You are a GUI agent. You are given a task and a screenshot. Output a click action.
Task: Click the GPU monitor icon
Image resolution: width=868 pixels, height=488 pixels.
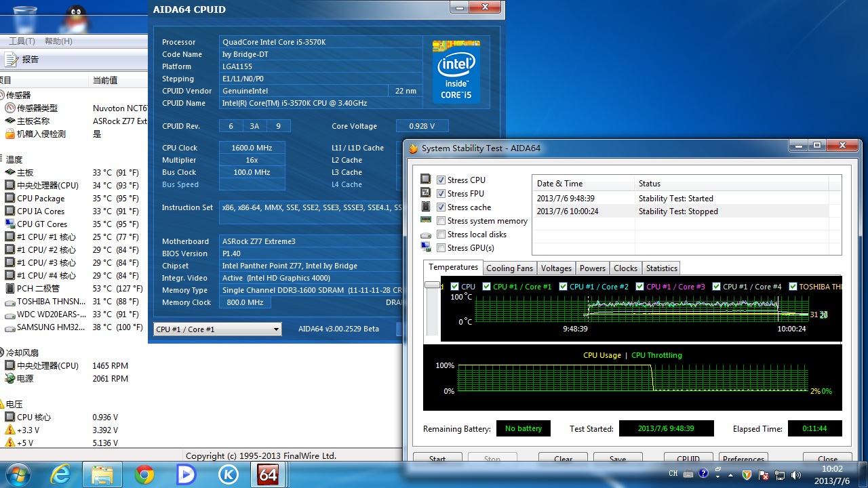tap(425, 247)
